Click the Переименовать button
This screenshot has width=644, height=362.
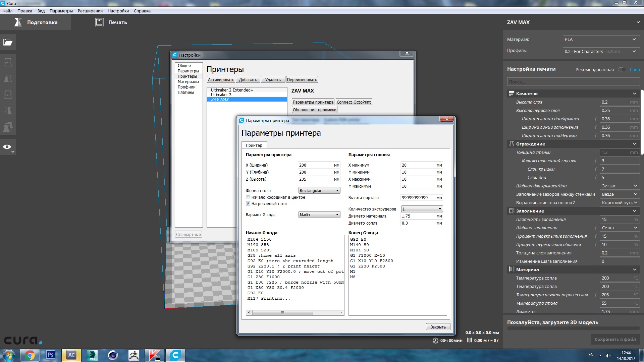(x=302, y=79)
